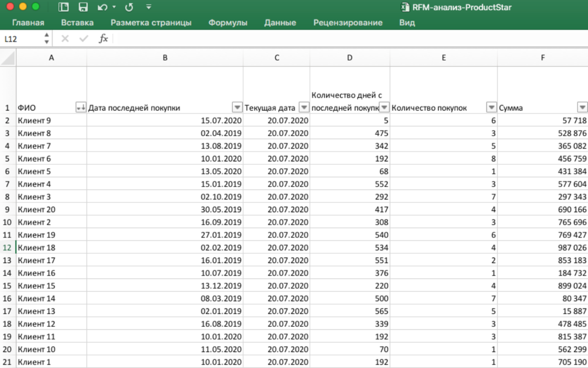Open the Сумма column filter dropdown
The width and height of the screenshot is (588, 368).
pos(582,108)
